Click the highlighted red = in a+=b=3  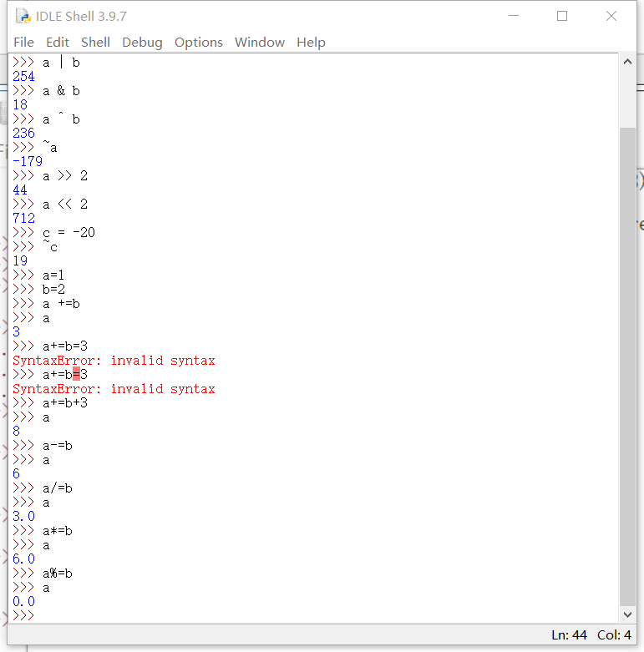pyautogui.click(x=76, y=374)
